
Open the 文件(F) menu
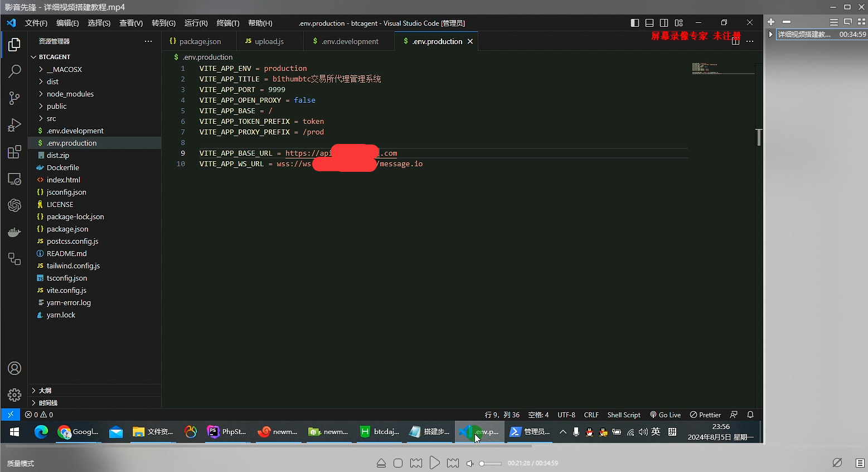tap(36, 23)
